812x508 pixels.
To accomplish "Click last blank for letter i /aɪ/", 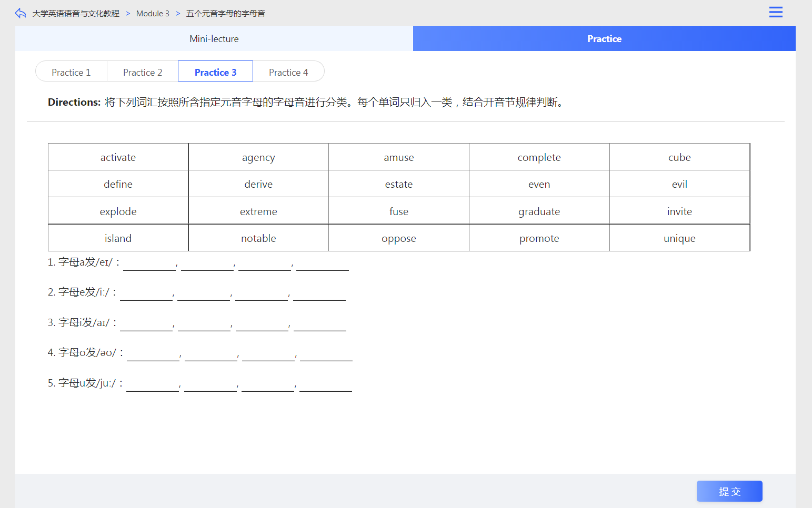I will [x=319, y=324].
